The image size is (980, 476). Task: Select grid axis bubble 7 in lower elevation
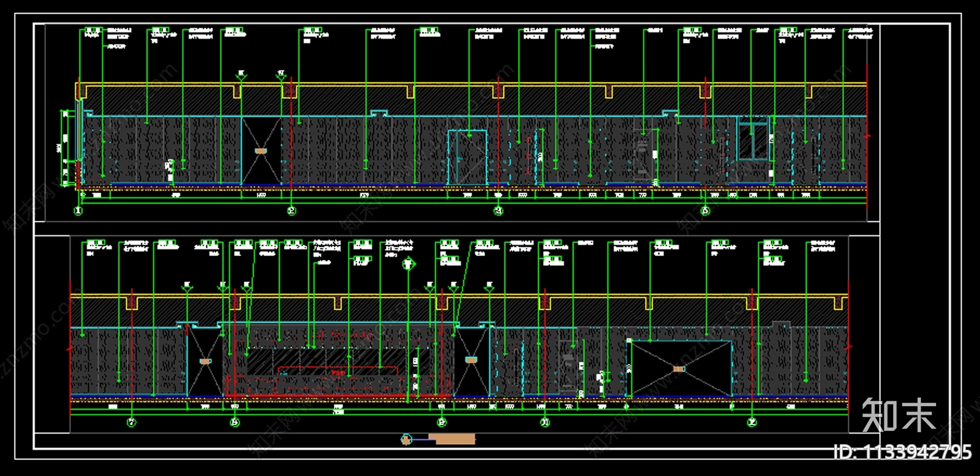pyautogui.click(x=132, y=422)
